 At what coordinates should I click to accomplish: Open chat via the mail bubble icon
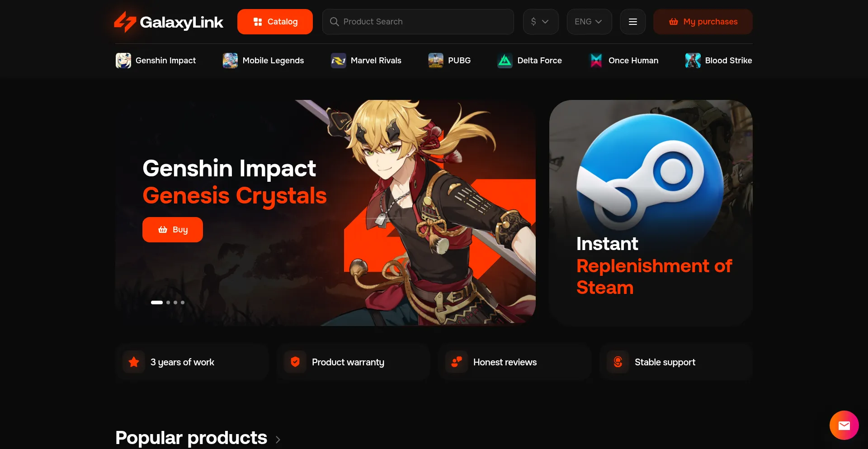coord(844,425)
